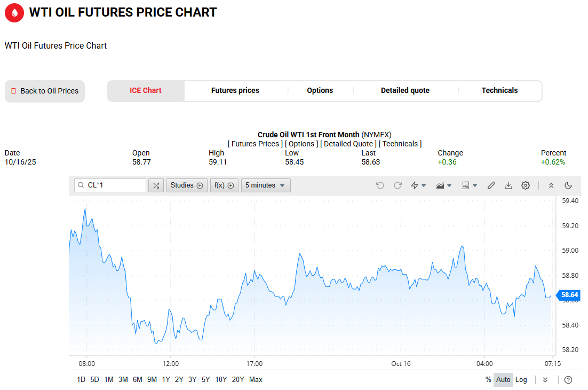Switch price axis to percent scale
Image resolution: width=588 pixels, height=390 pixels.
[488, 380]
